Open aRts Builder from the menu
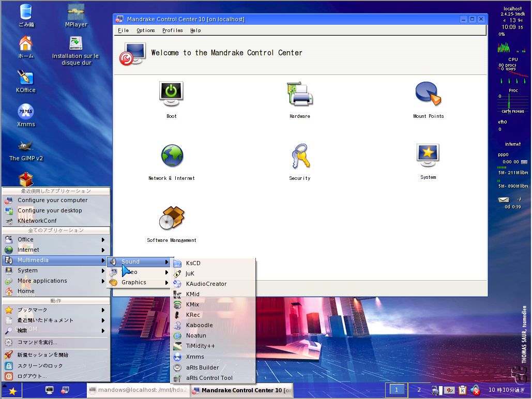Image resolution: width=532 pixels, height=399 pixels. pos(213,367)
